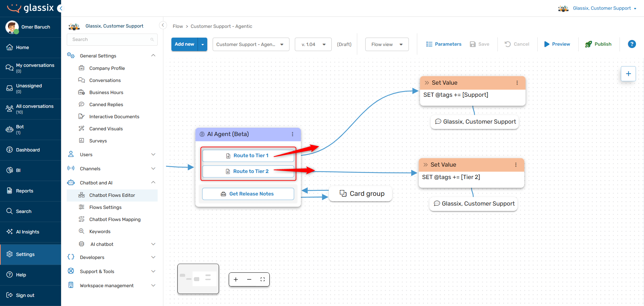Select the Get Release Notes tool

coord(248,194)
